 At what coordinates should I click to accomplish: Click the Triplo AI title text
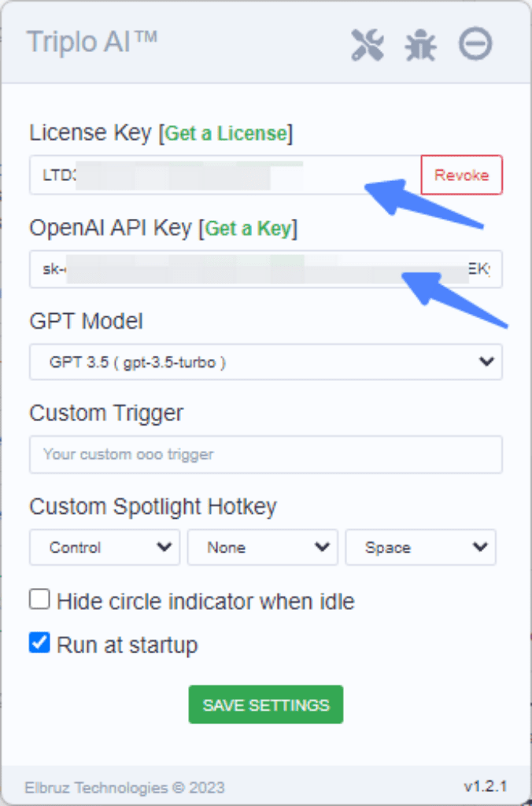[93, 41]
